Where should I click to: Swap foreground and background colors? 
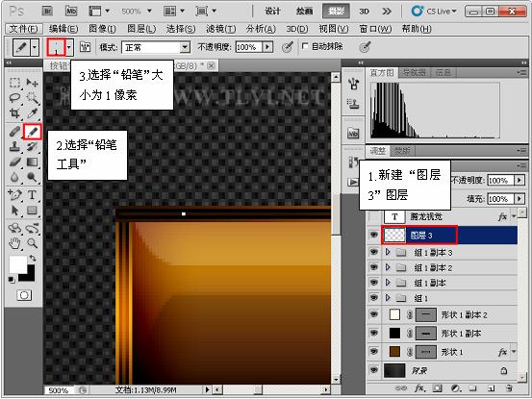(x=33, y=259)
